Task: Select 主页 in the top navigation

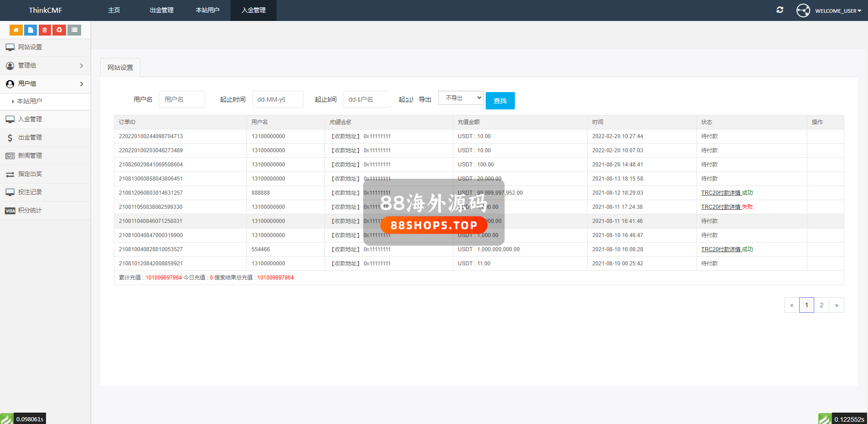Action: (x=114, y=10)
